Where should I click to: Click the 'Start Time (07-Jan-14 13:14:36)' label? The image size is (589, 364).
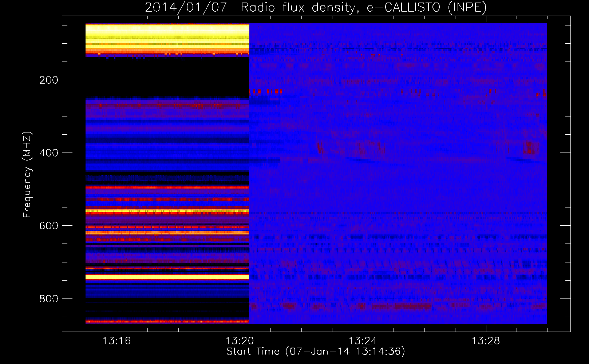316,352
